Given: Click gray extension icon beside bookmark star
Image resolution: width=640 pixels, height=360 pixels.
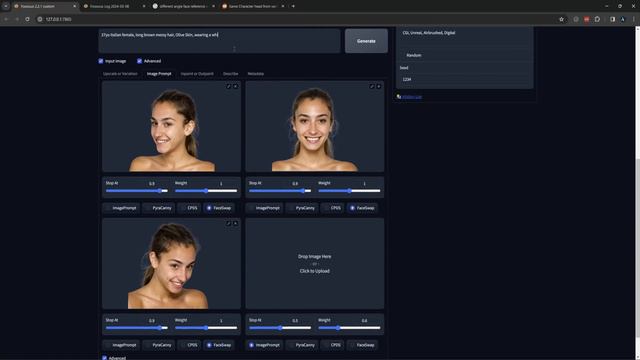Looking at the screenshot, I should pos(576,19).
